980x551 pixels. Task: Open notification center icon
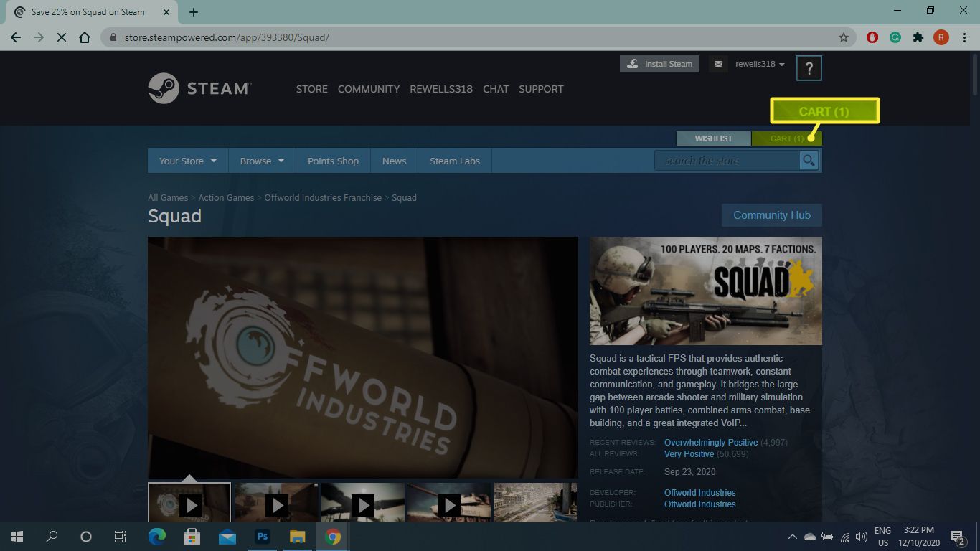pyautogui.click(x=957, y=537)
